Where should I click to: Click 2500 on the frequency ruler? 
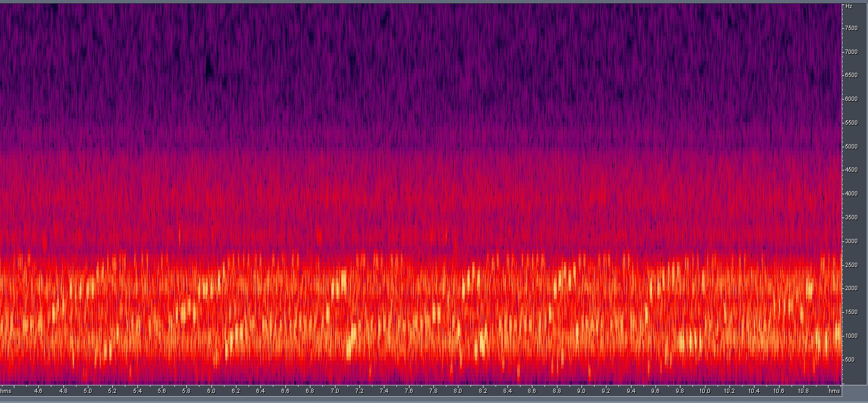coord(850,265)
